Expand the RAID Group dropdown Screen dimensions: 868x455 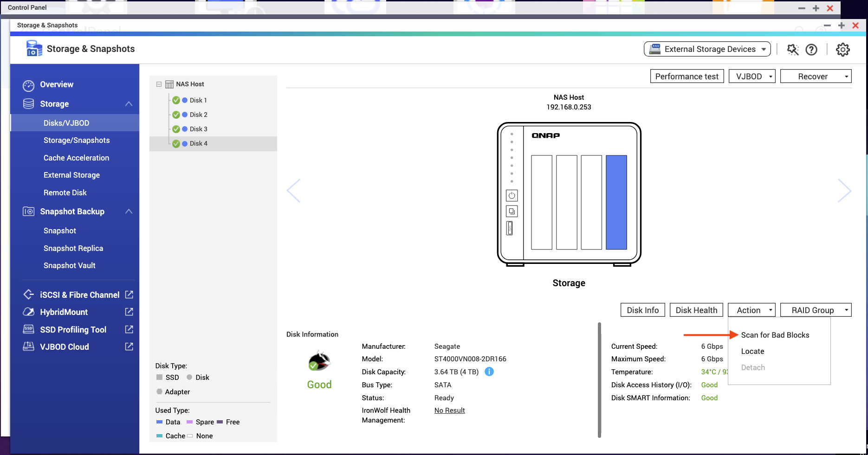[816, 310]
